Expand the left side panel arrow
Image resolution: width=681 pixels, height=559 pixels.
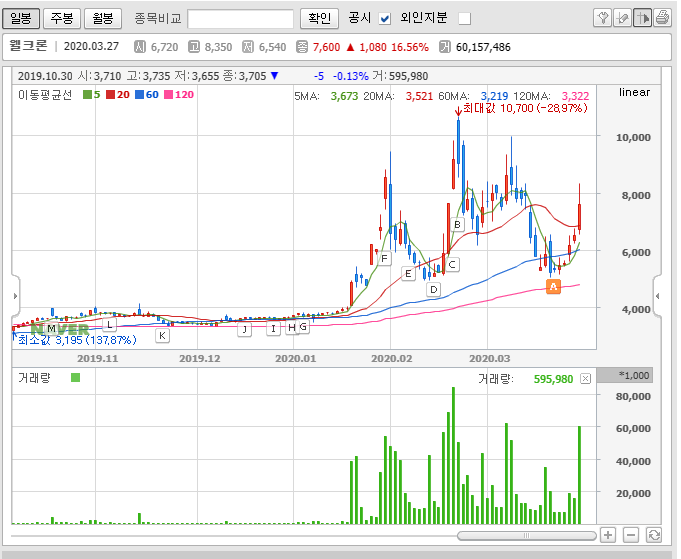pyautogui.click(x=16, y=296)
